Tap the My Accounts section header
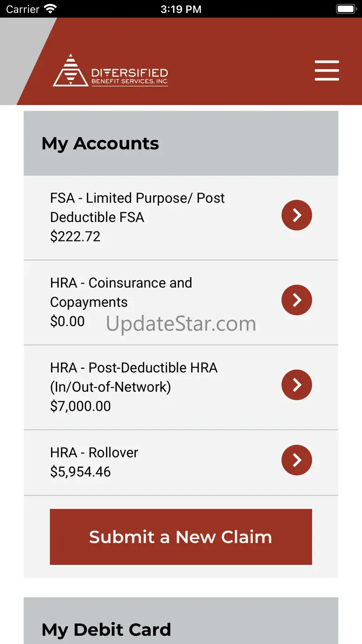 [x=100, y=143]
